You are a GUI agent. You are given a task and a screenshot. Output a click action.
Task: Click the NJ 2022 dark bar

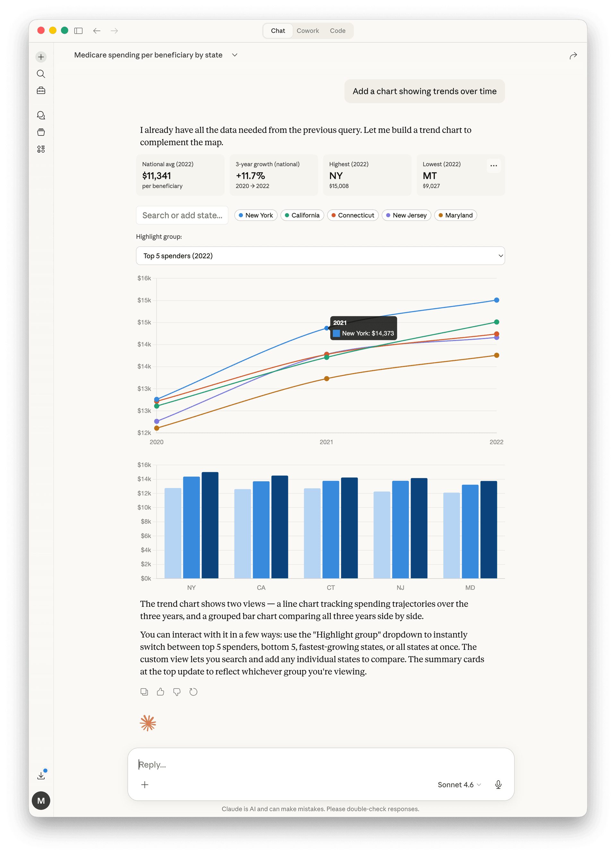click(419, 528)
